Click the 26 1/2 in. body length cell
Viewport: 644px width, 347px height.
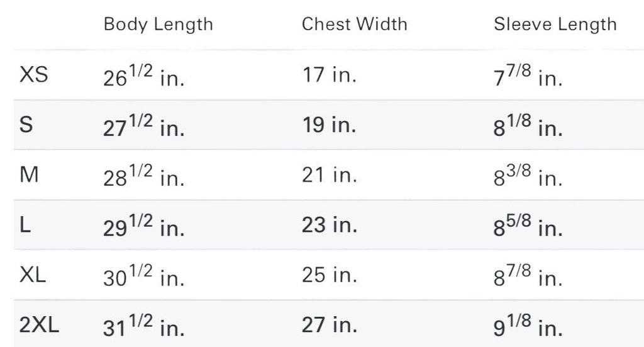144,77
